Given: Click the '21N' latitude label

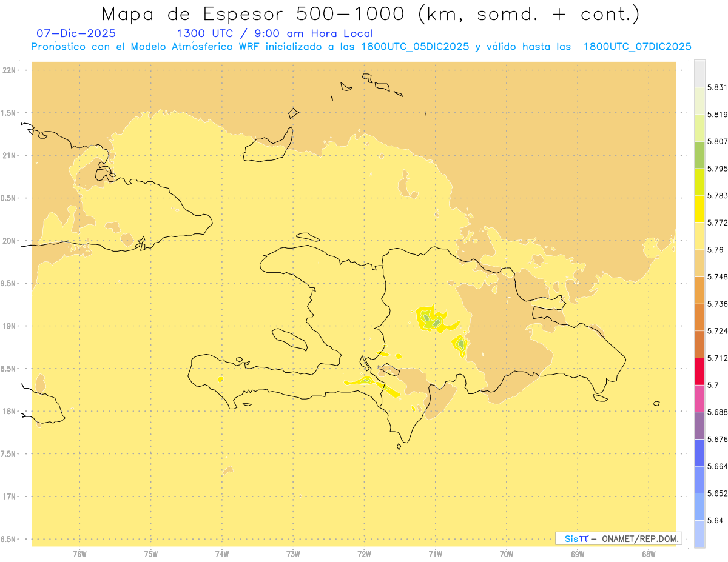Looking at the screenshot, I should [10, 156].
